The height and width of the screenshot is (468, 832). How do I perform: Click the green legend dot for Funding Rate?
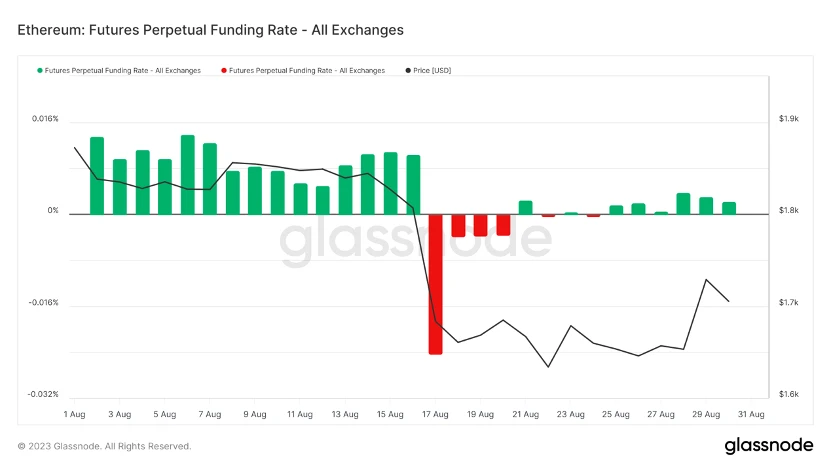point(40,71)
